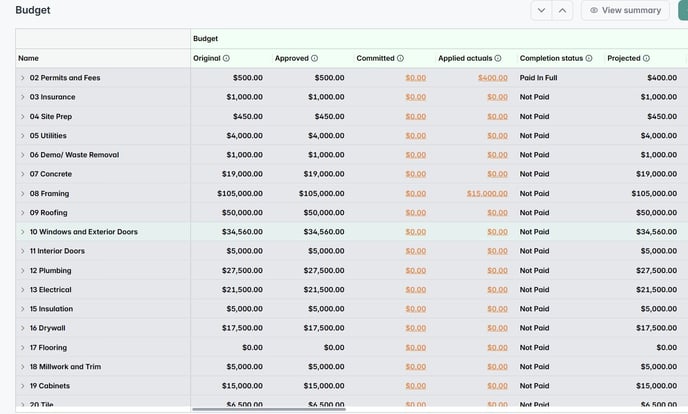688x414 pixels.
Task: Open the Applied actuals $0.00 link for Roofing
Action: (498, 213)
